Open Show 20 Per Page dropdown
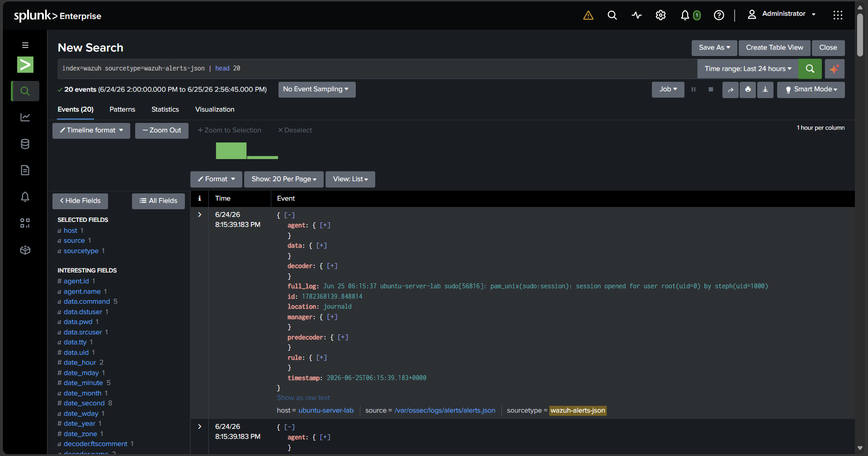The width and height of the screenshot is (868, 456). [x=284, y=179]
